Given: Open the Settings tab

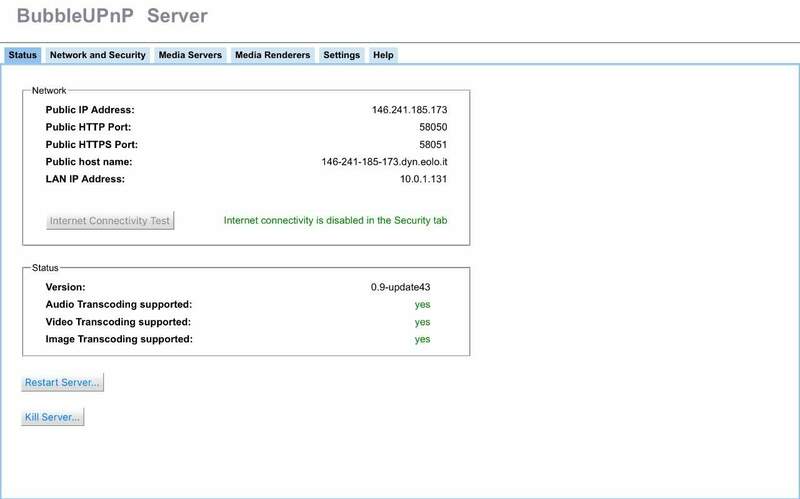Looking at the screenshot, I should [341, 55].
